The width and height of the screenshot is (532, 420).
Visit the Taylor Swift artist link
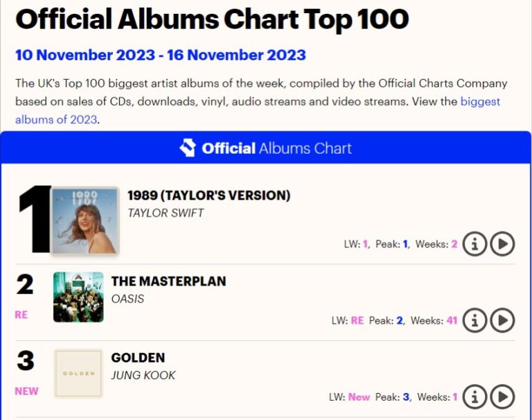[x=166, y=213]
